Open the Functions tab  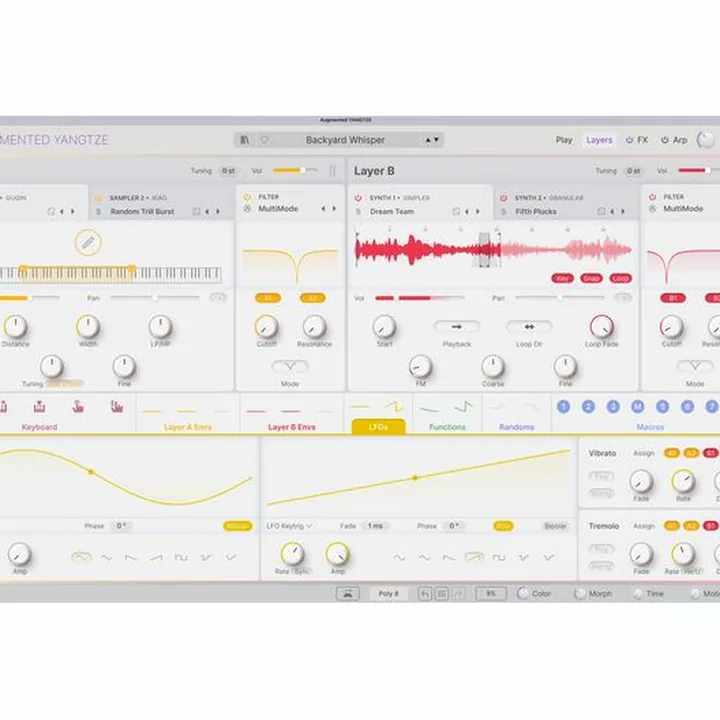447,427
